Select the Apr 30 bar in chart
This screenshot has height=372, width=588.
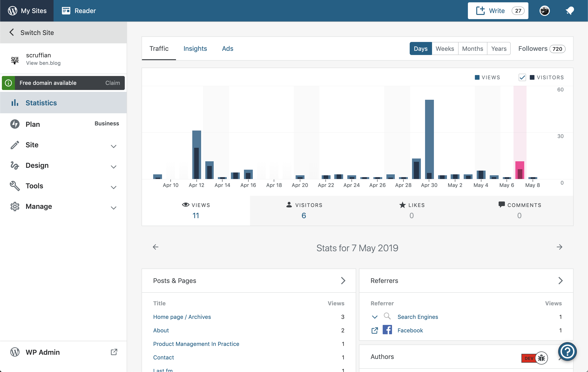[429, 139]
